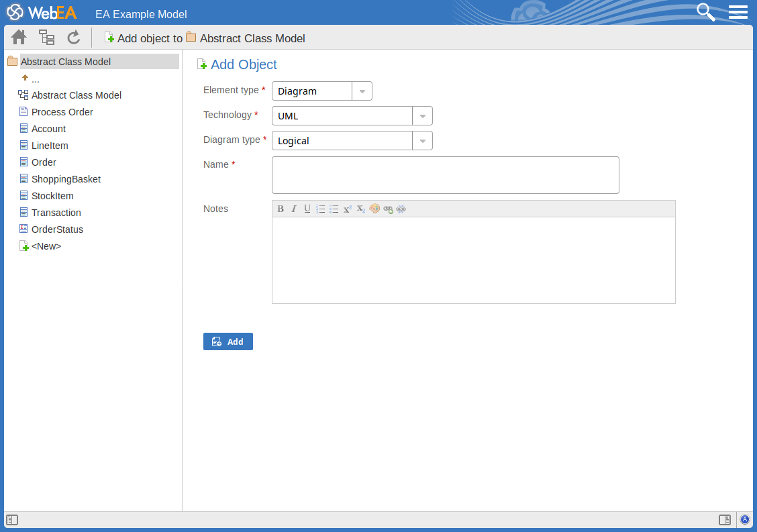Go up a level via the "..." link
This screenshot has width=757, height=532.
pyautogui.click(x=35, y=79)
